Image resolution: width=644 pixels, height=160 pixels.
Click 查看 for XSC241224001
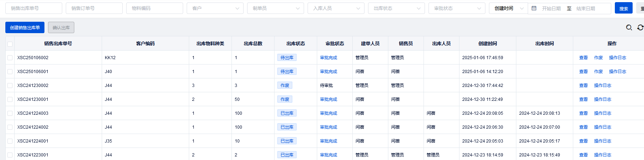[x=584, y=141]
